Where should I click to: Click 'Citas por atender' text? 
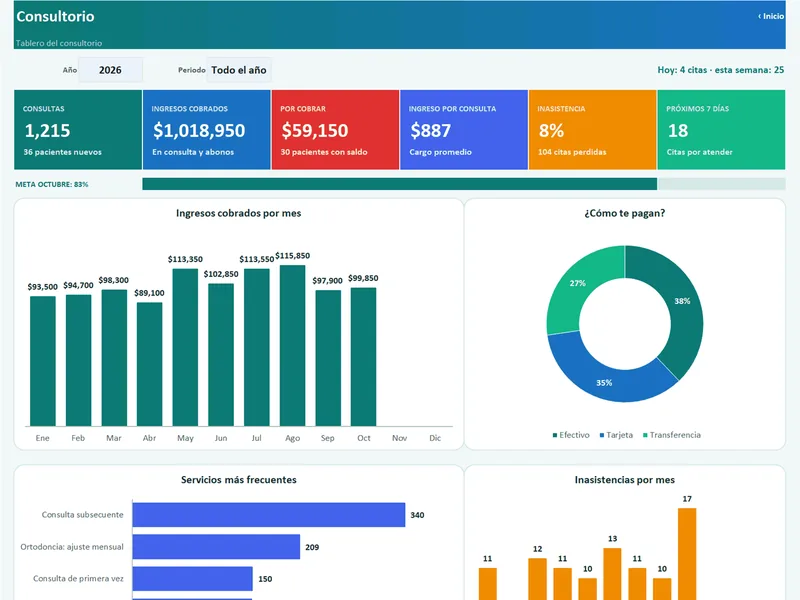699,152
